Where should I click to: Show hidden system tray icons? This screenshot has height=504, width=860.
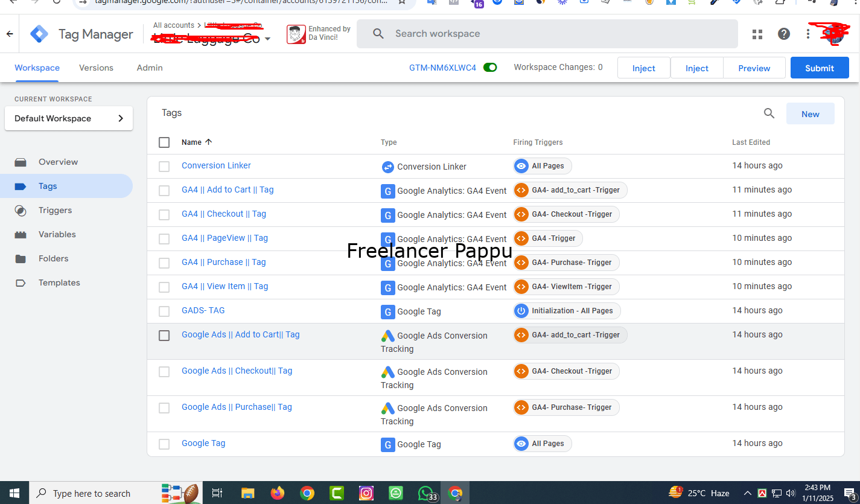tap(747, 493)
